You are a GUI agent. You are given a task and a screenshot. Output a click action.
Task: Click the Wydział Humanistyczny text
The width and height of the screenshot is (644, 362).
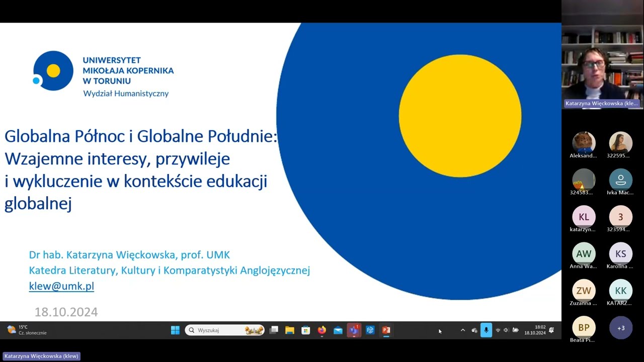point(126,94)
